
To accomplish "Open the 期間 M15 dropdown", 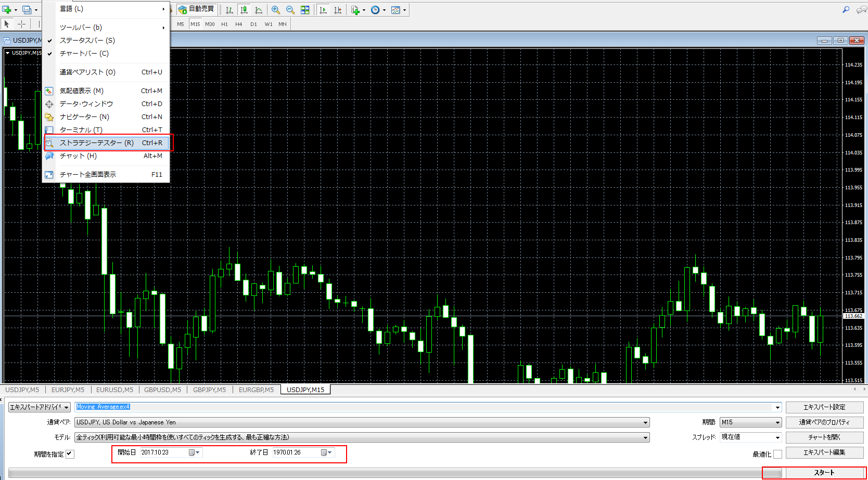I will tap(751, 422).
